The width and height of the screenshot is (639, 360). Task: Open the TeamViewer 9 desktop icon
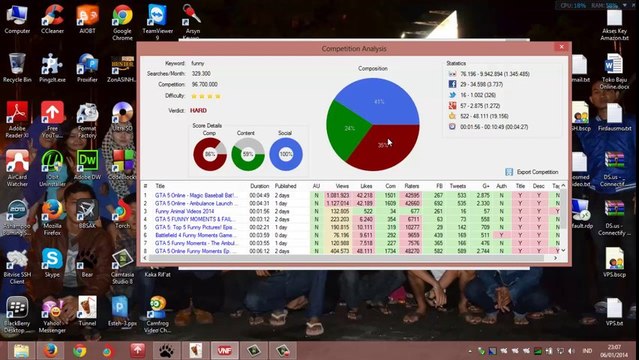pos(157,22)
